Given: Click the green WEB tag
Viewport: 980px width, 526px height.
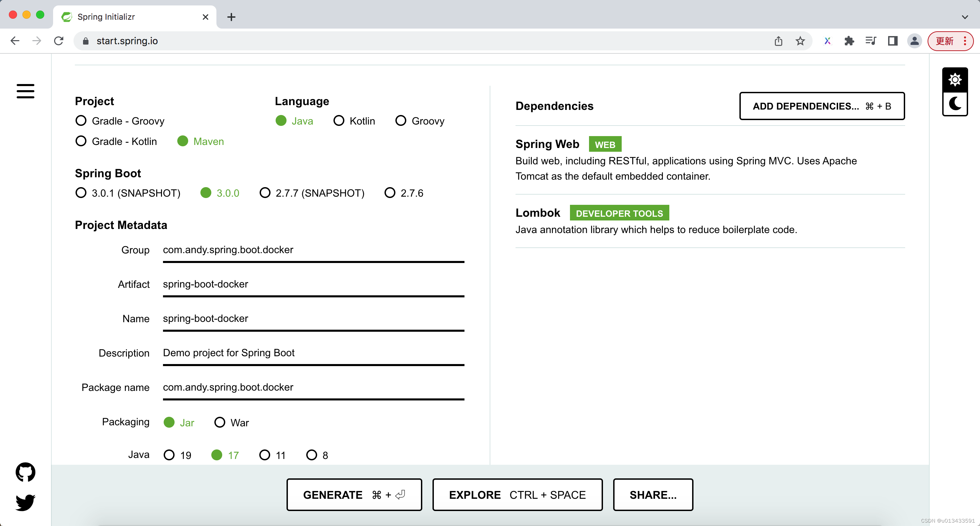Looking at the screenshot, I should click(x=605, y=145).
